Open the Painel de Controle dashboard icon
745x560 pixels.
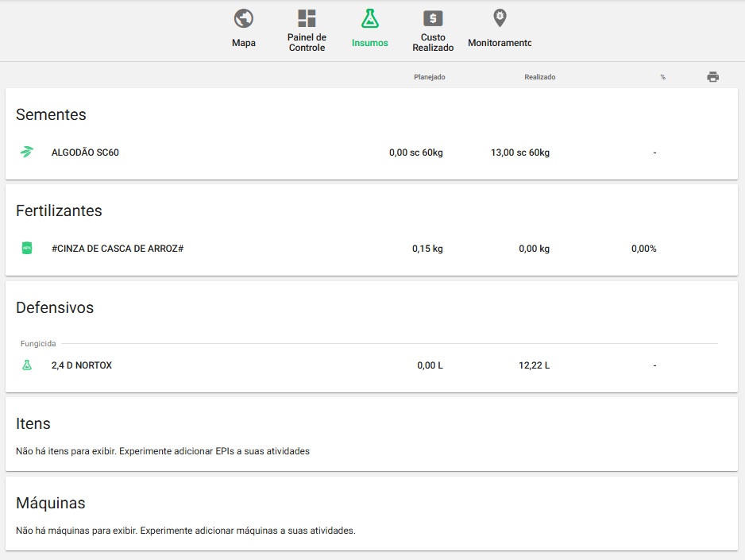click(x=307, y=18)
